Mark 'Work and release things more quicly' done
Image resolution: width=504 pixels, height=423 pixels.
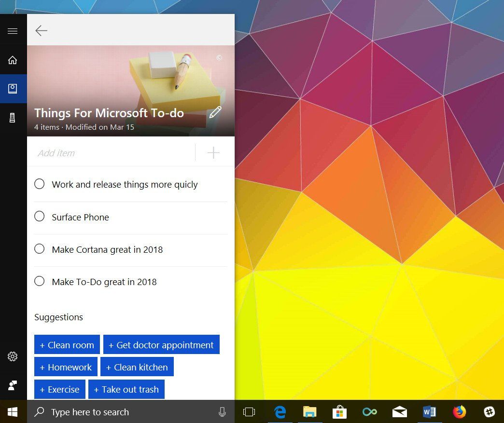tap(40, 184)
